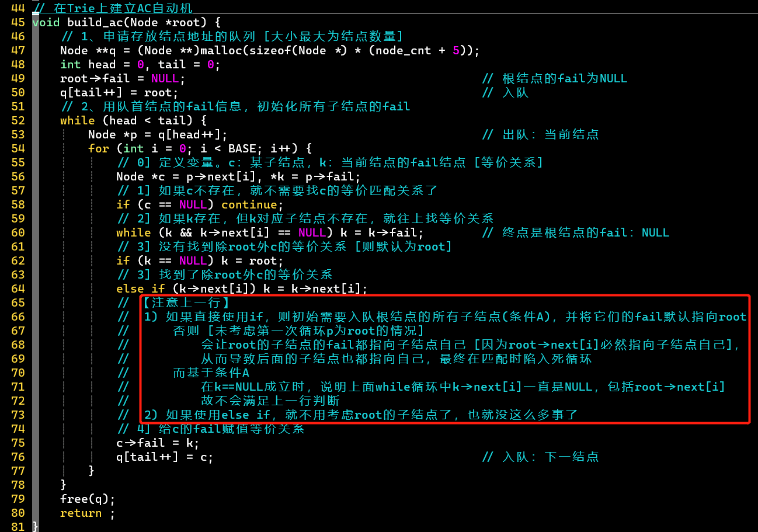Screen dimensions: 758x532
Task: Click line number 44 in the gutter
Action: [x=18, y=8]
